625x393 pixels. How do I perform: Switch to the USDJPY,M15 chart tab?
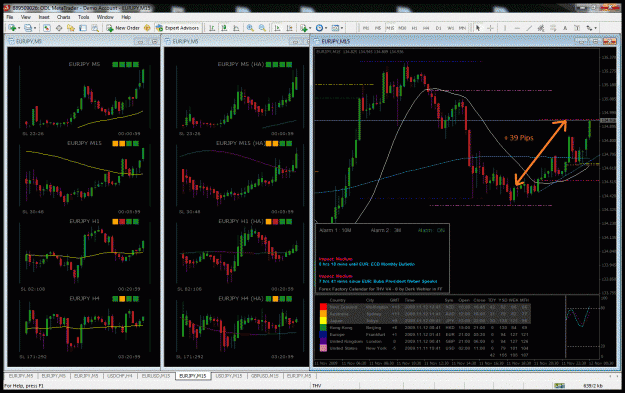pyautogui.click(x=229, y=376)
